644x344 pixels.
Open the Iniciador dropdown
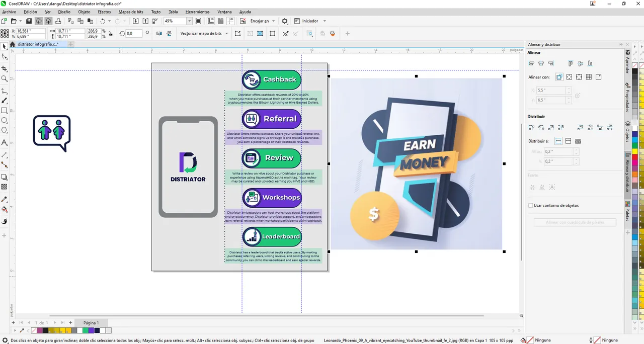click(x=325, y=21)
